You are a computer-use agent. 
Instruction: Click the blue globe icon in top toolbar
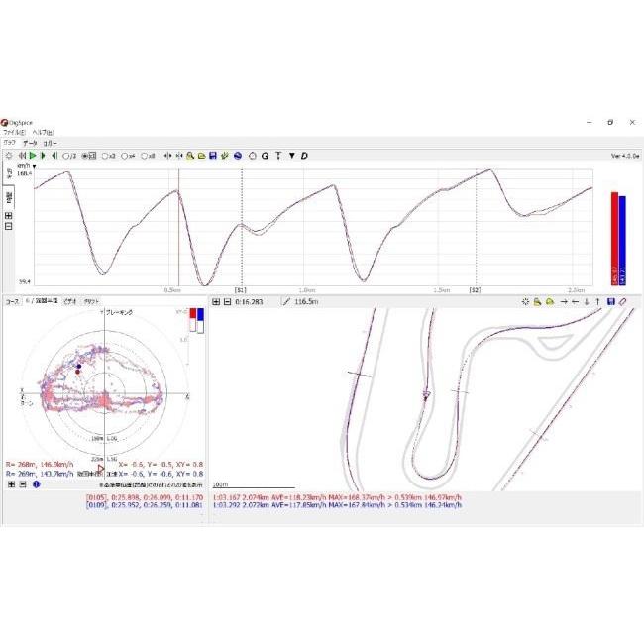click(238, 156)
